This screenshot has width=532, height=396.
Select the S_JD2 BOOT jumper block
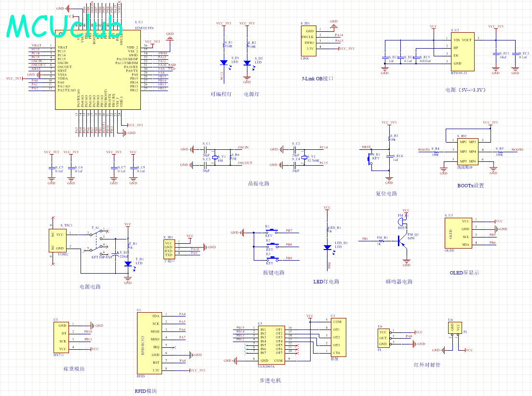(x=467, y=152)
